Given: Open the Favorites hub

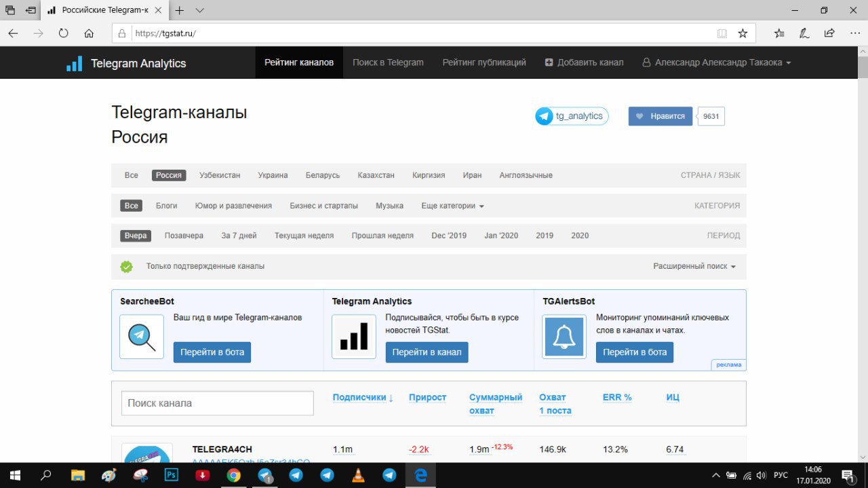Looking at the screenshot, I should [779, 33].
